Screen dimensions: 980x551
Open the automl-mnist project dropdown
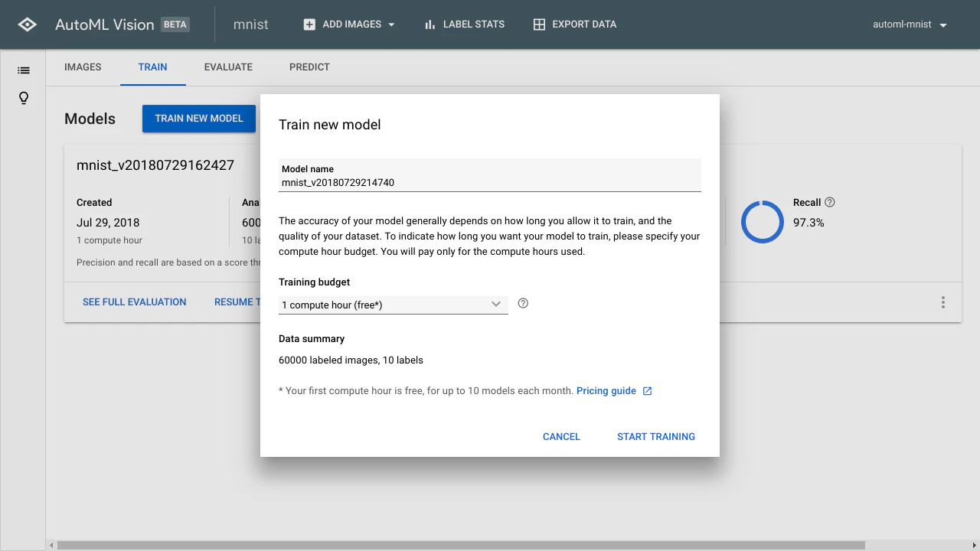click(x=910, y=24)
